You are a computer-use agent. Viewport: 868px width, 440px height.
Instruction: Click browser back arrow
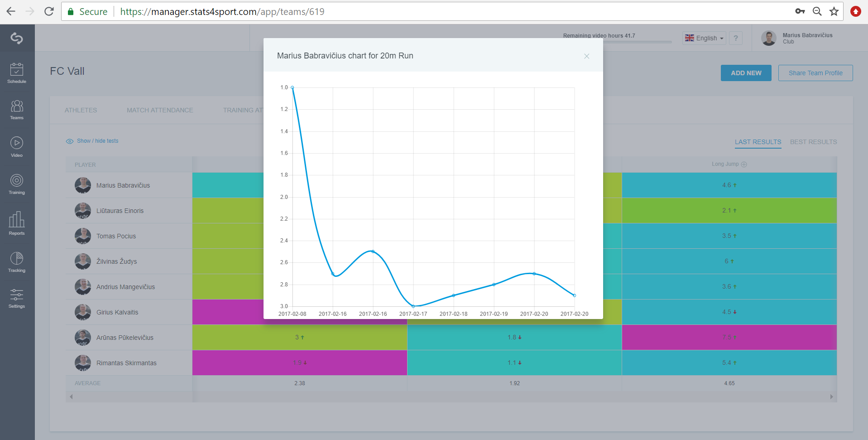click(x=11, y=11)
